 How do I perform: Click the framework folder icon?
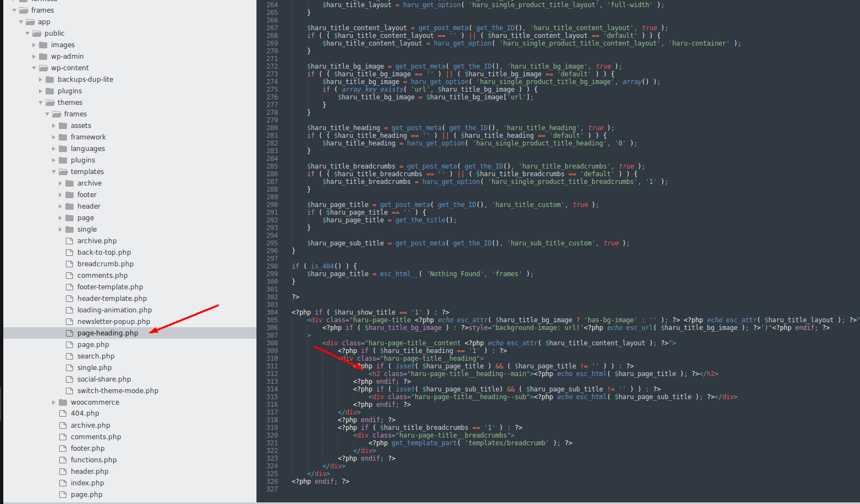63,137
